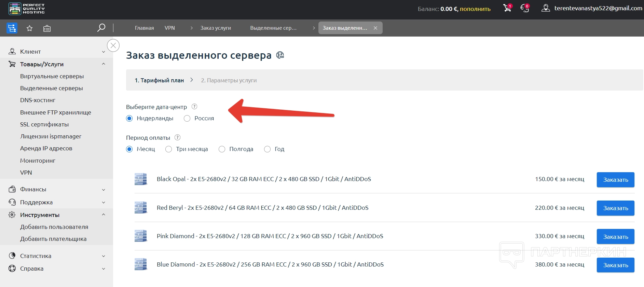Image resolution: width=644 pixels, height=287 pixels.
Task: Switch to the Выделенные сер… tab
Action: pos(273,28)
